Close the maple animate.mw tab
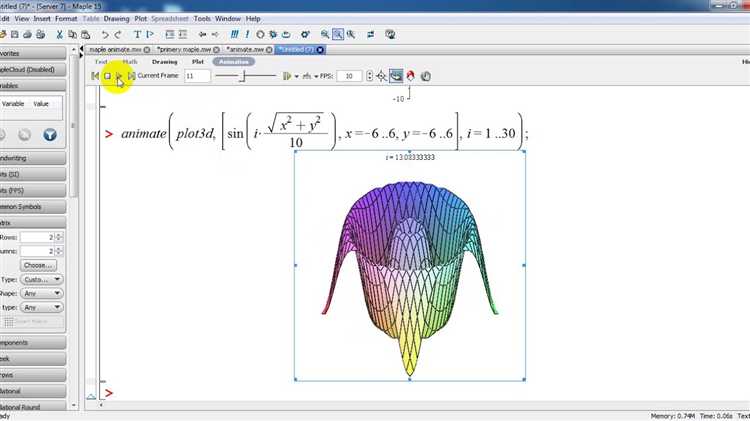This screenshot has width=750, height=421. click(147, 50)
